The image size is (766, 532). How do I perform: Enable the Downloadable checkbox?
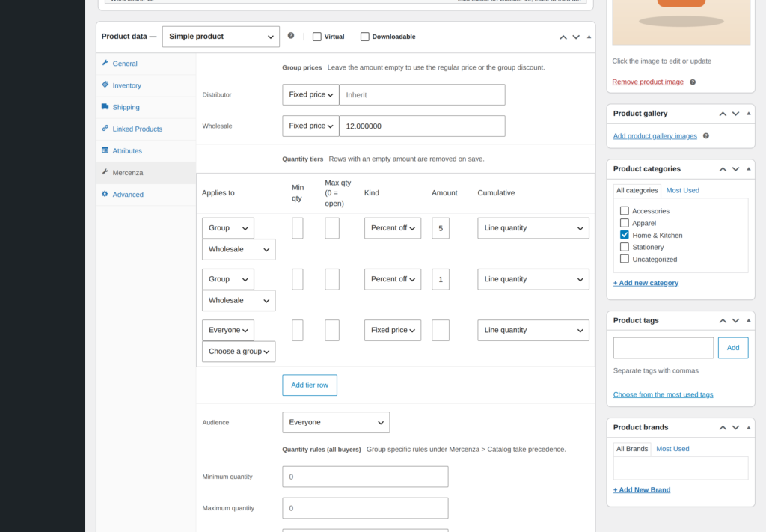(365, 37)
